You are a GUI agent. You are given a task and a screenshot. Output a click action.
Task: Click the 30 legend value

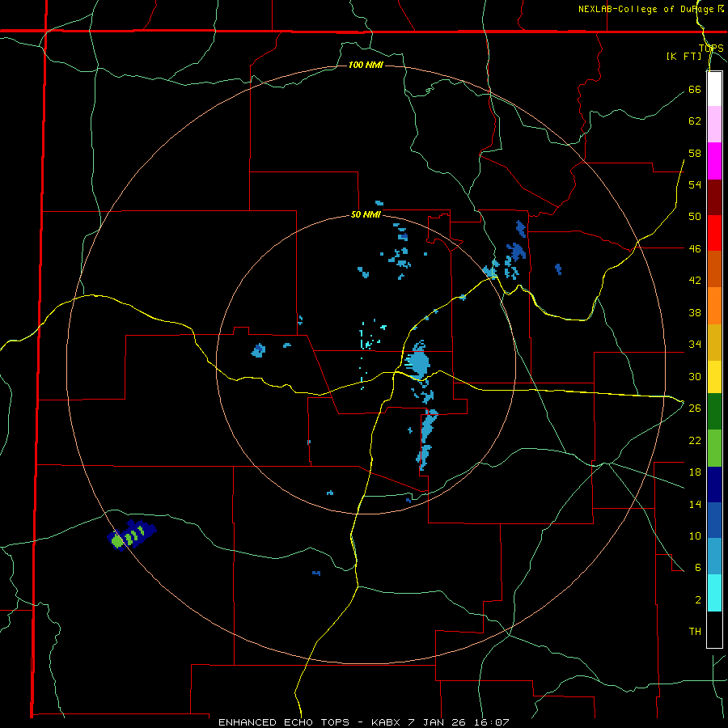point(695,376)
